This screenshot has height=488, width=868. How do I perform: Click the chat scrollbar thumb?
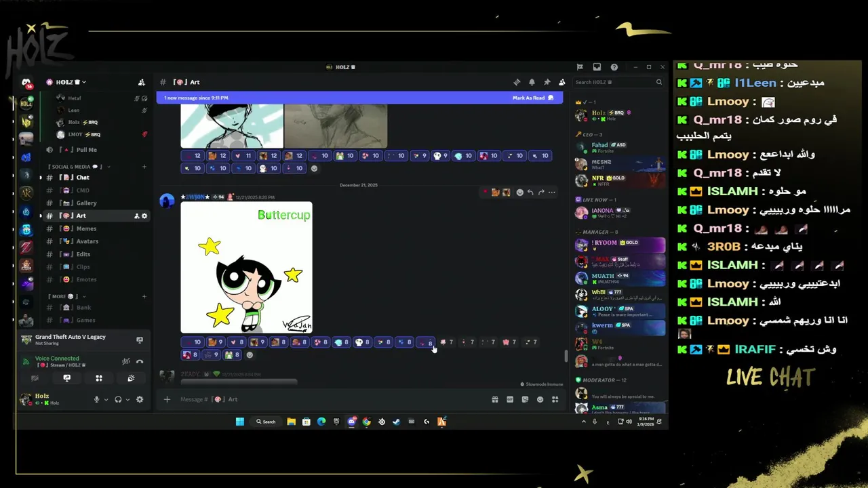(x=566, y=356)
